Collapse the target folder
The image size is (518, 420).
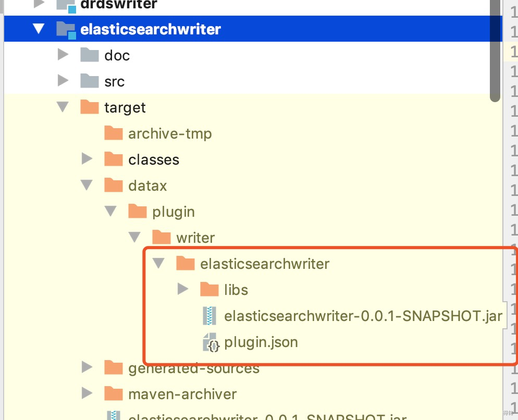[x=63, y=107]
